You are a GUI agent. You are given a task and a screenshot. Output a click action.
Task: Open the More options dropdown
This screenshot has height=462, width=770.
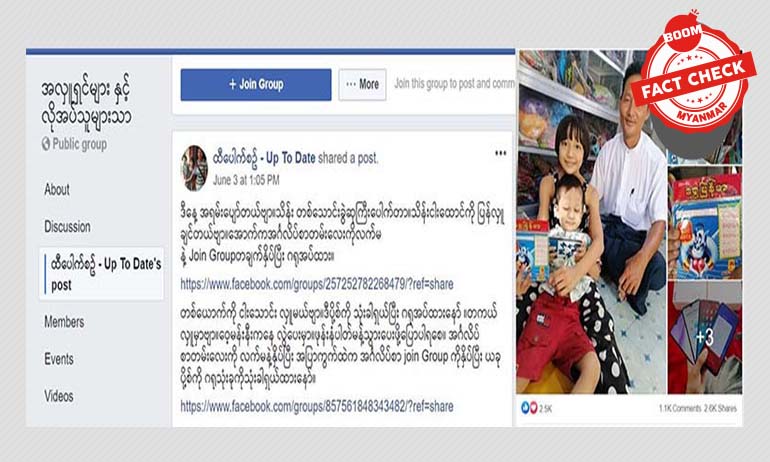pos(362,85)
